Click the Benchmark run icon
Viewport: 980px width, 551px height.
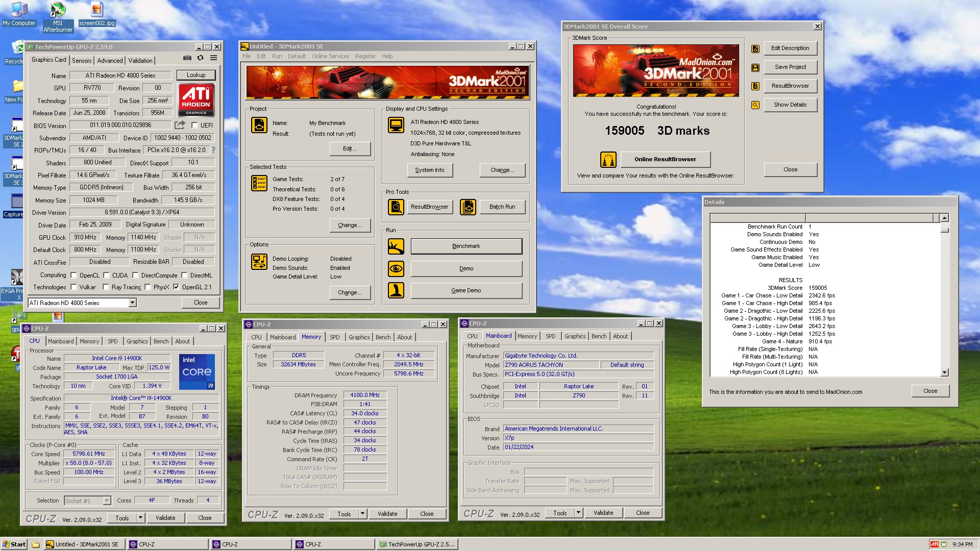(396, 246)
